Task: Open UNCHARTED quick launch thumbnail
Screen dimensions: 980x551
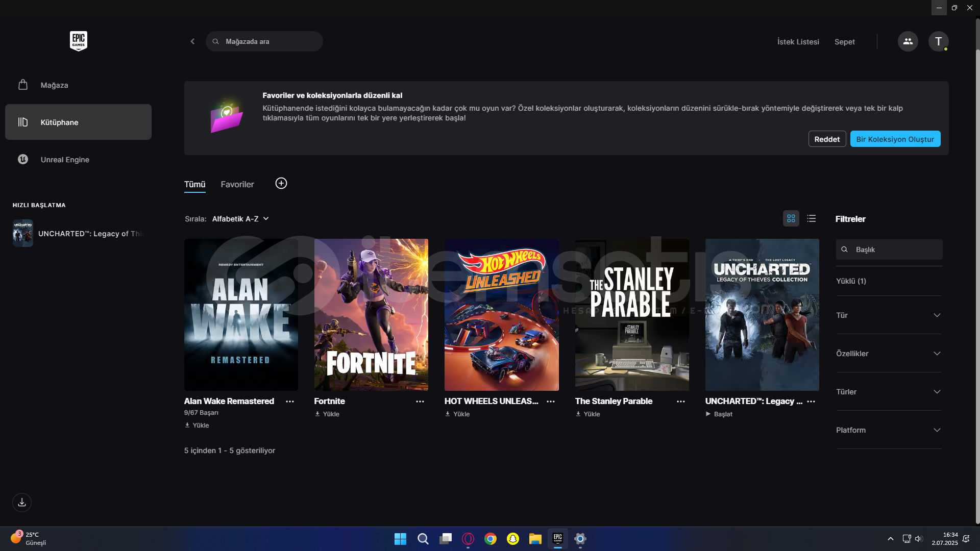Action: click(23, 233)
